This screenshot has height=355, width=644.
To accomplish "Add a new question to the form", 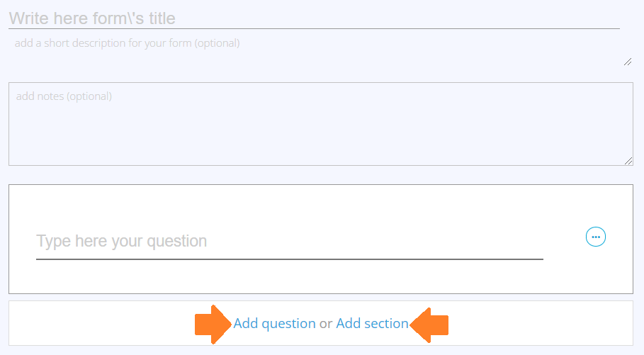I will click(x=274, y=323).
